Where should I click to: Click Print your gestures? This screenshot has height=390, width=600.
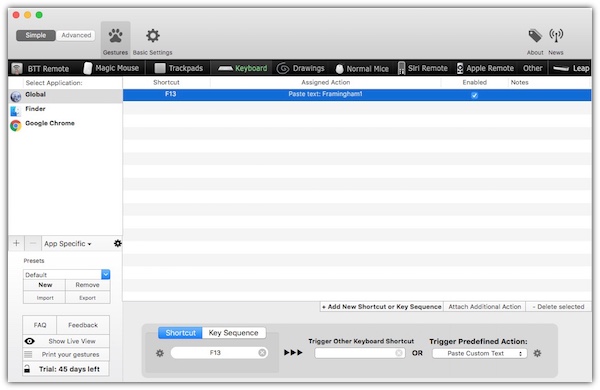(x=70, y=354)
